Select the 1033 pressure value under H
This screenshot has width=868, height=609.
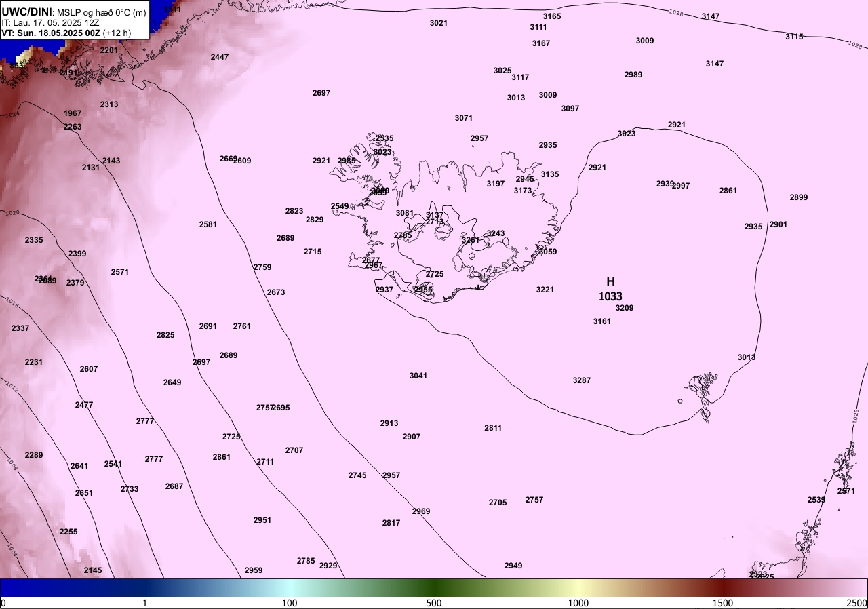pos(610,296)
